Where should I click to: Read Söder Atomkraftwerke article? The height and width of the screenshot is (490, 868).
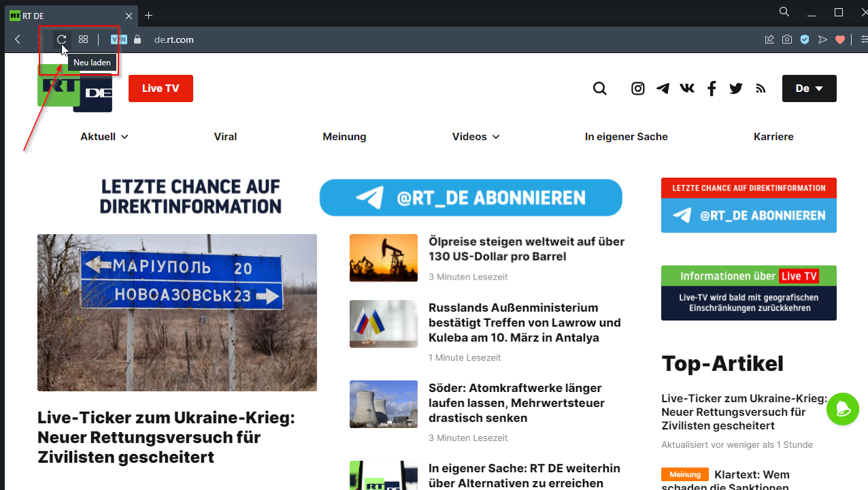516,403
